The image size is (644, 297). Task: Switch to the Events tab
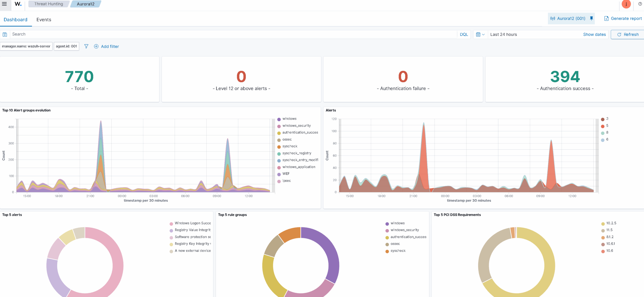(x=44, y=20)
